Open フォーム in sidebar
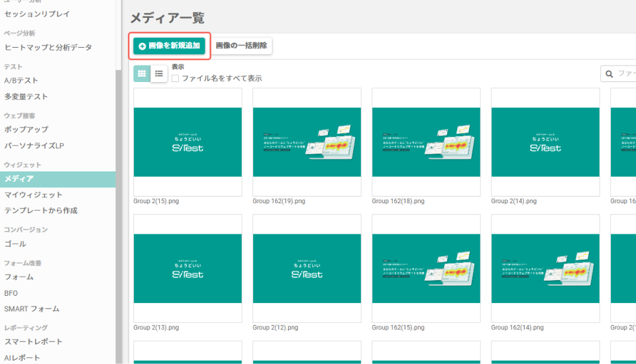Image resolution: width=636 pixels, height=364 pixels. [x=19, y=277]
